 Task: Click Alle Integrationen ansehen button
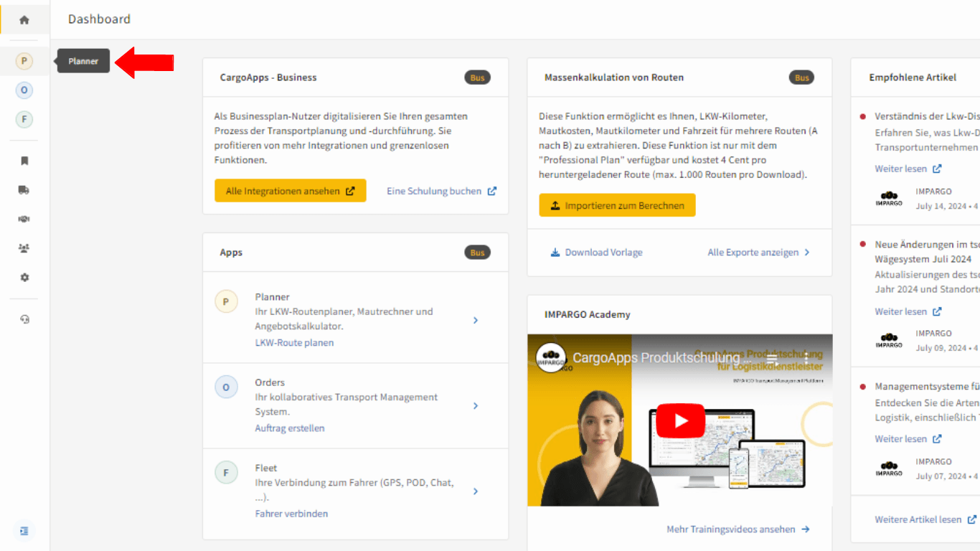(x=291, y=191)
